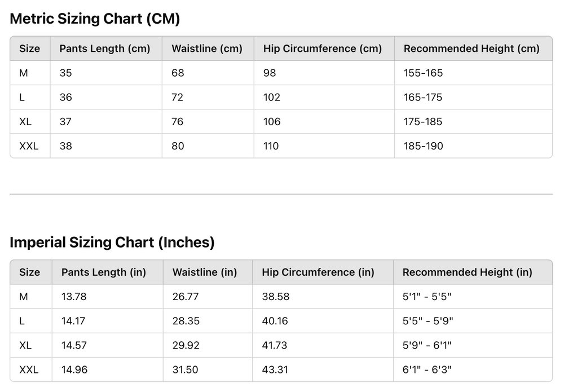Select size XXL row in metric chart
Image resolution: width=564 pixels, height=392 pixels.
click(x=29, y=146)
